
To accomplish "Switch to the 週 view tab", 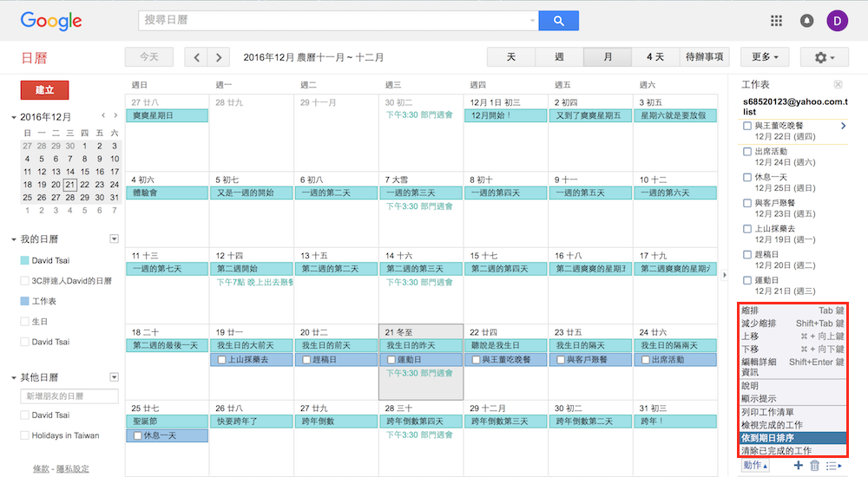I will pyautogui.click(x=559, y=57).
